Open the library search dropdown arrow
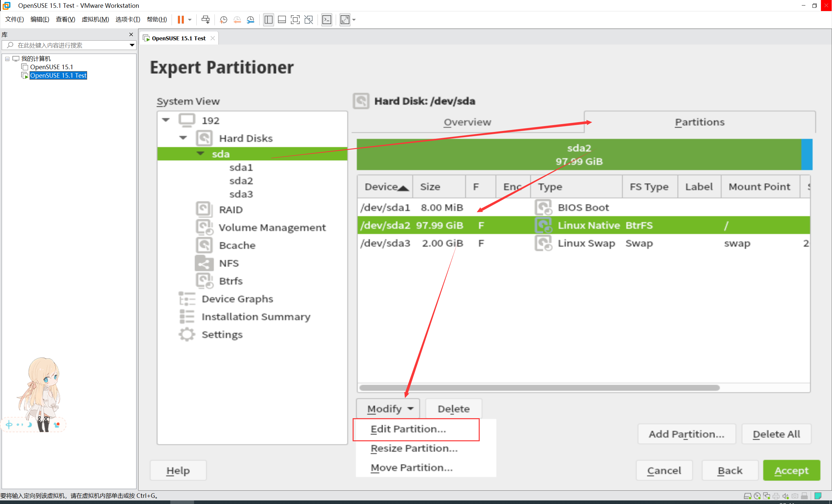Image resolution: width=832 pixels, height=504 pixels. tap(132, 45)
